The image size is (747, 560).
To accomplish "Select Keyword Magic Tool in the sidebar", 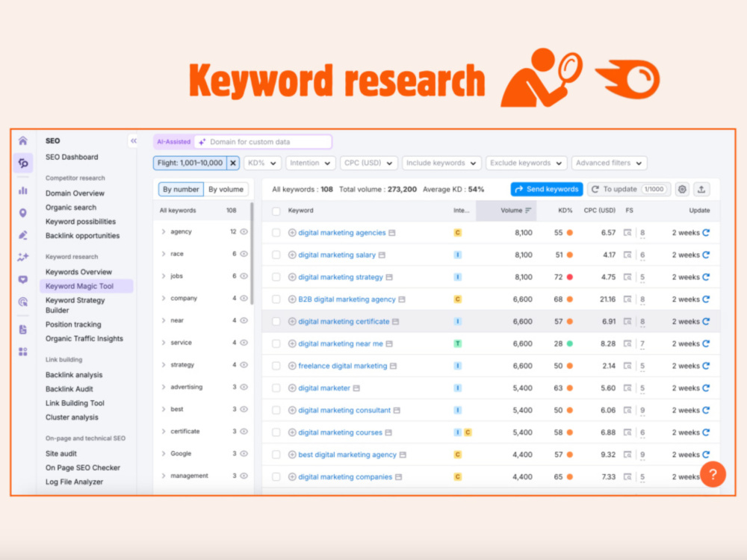I will click(x=86, y=286).
